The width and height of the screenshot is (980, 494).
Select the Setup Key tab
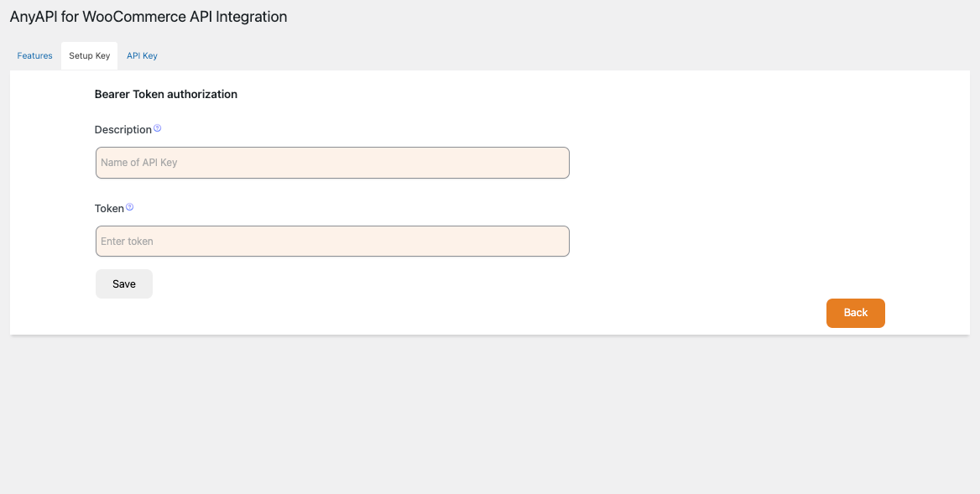pyautogui.click(x=89, y=56)
